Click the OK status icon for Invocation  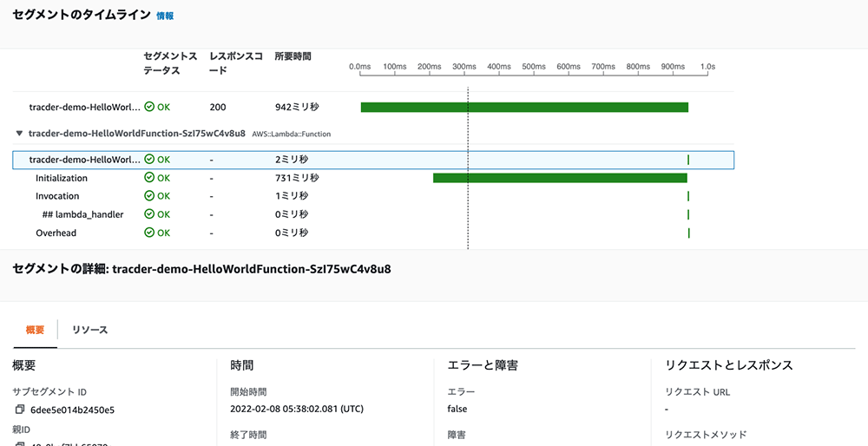tap(149, 196)
